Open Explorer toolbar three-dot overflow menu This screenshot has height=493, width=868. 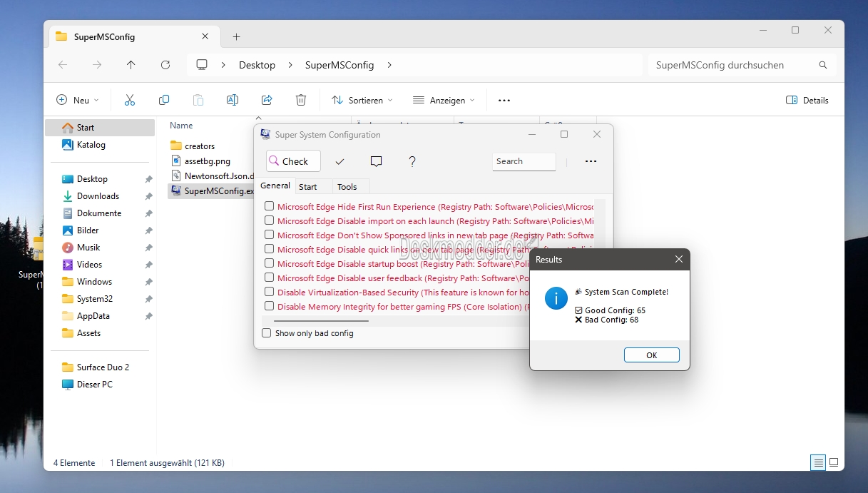click(504, 101)
